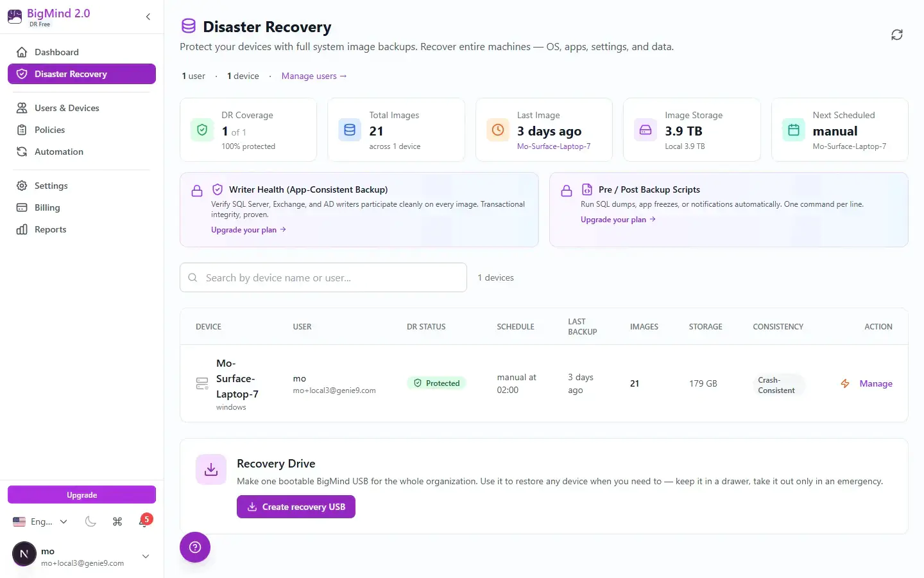Open the command shortcuts icon
This screenshot has width=924, height=578.
pyautogui.click(x=117, y=521)
